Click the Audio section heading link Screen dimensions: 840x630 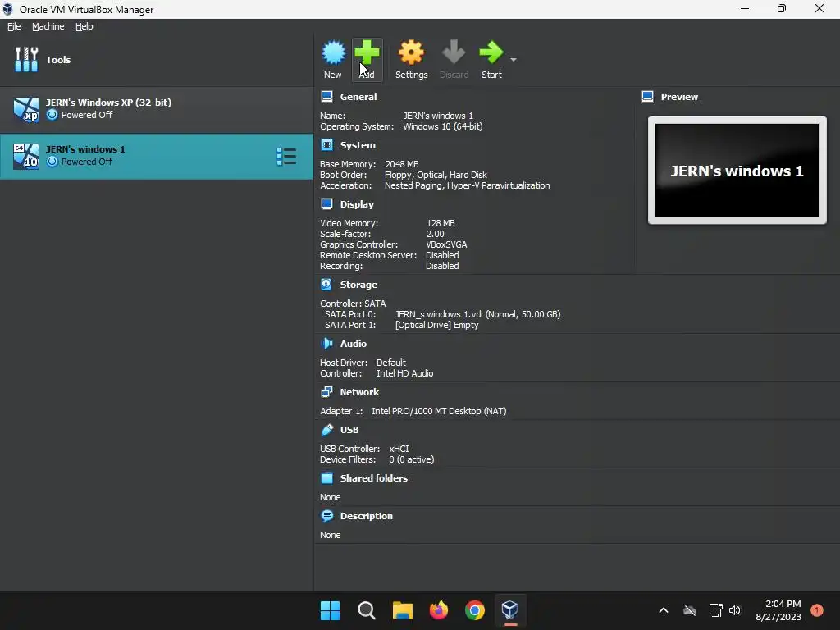click(353, 344)
